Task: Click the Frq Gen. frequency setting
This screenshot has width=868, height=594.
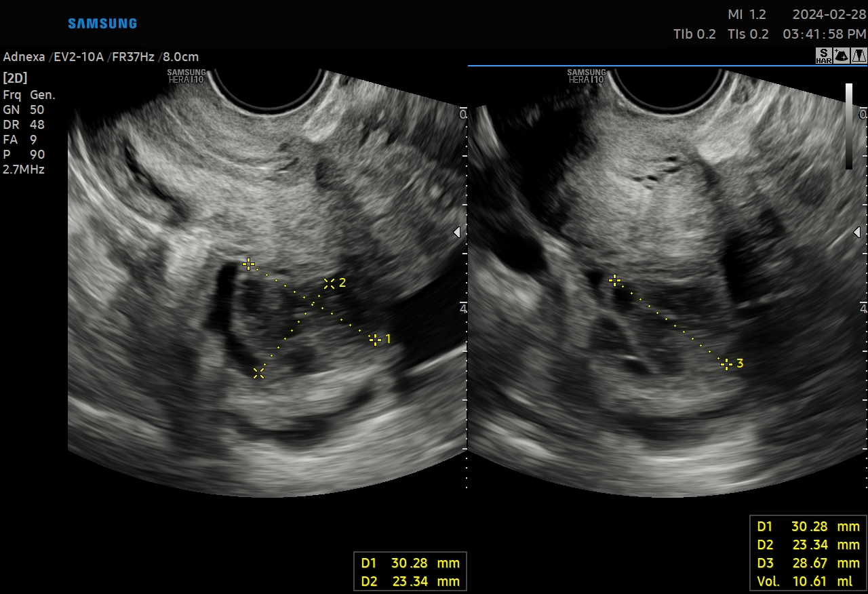Action: 29,95
